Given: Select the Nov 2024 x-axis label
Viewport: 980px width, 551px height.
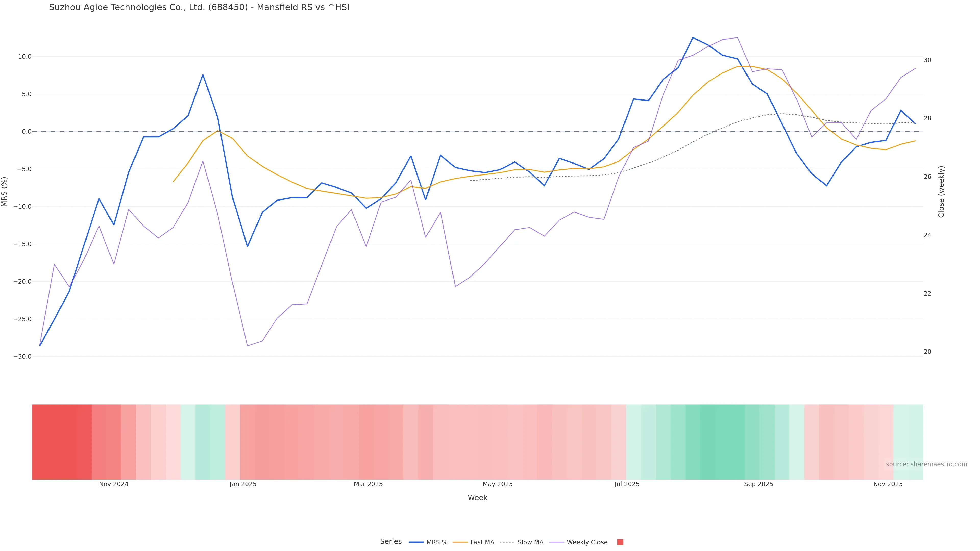Looking at the screenshot, I should tap(114, 484).
